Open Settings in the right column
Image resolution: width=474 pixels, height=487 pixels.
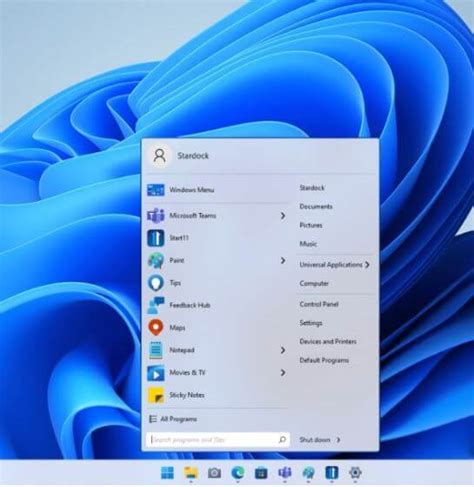click(311, 323)
